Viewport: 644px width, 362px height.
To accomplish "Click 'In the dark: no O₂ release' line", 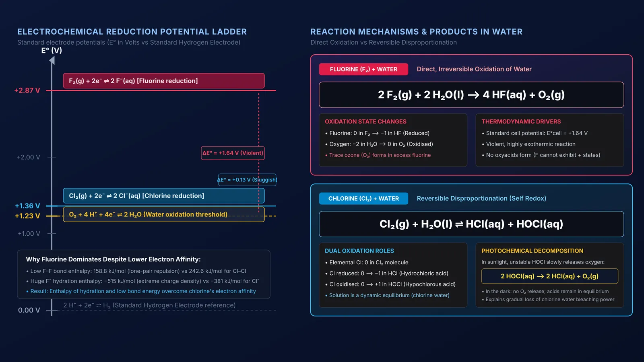I will pos(545,291).
